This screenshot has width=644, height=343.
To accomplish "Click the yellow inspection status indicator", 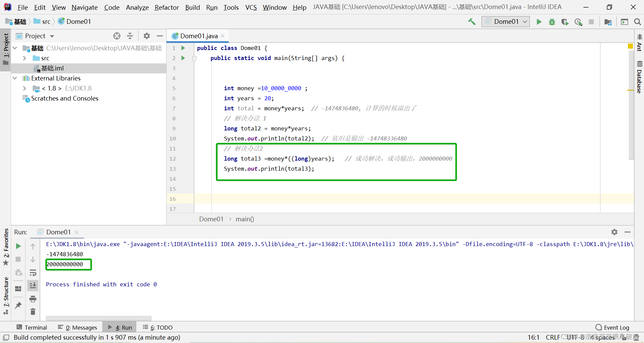I will [630, 46].
